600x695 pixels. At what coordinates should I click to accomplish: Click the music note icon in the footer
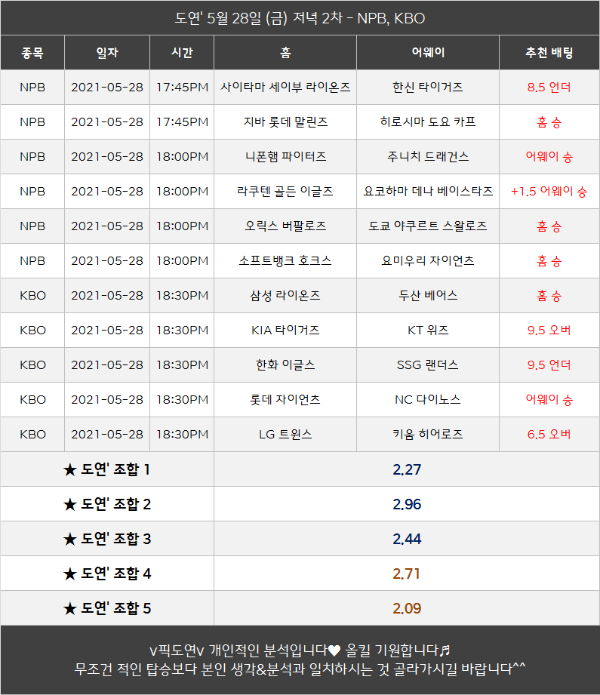[444, 650]
